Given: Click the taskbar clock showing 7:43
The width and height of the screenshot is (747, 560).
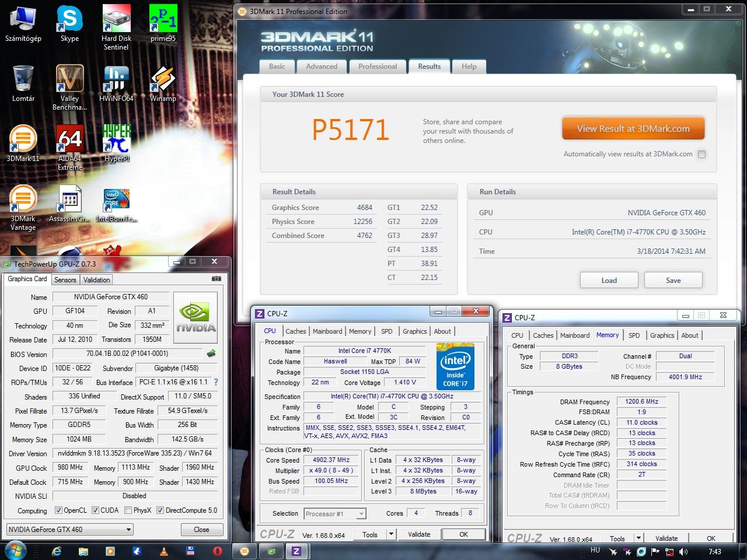Looking at the screenshot, I should (x=714, y=551).
